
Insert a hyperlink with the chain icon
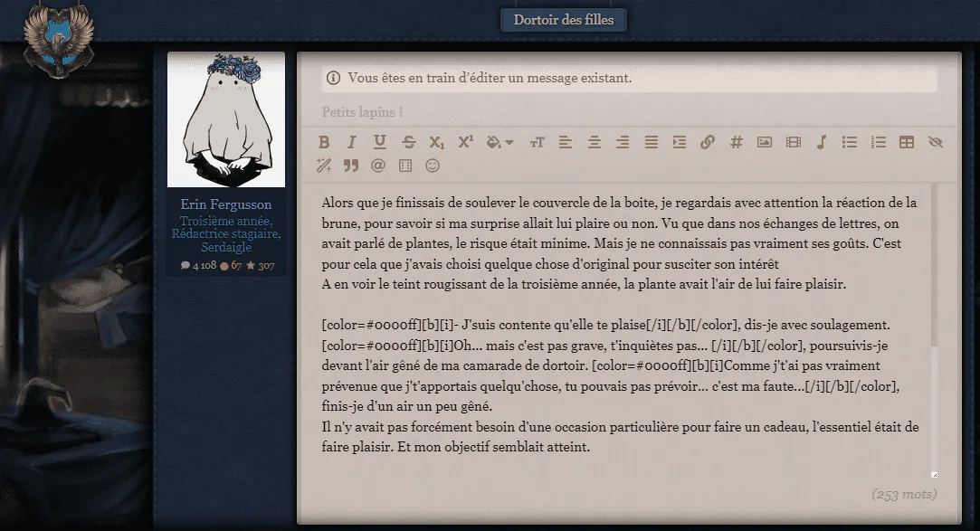[x=708, y=142]
